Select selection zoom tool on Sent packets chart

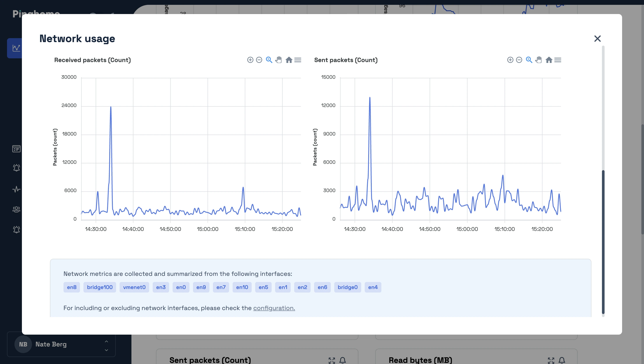coord(529,60)
